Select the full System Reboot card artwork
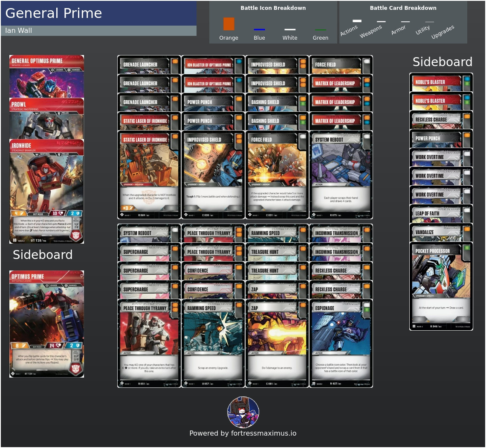Screen dimensions: 486x448 341,175
